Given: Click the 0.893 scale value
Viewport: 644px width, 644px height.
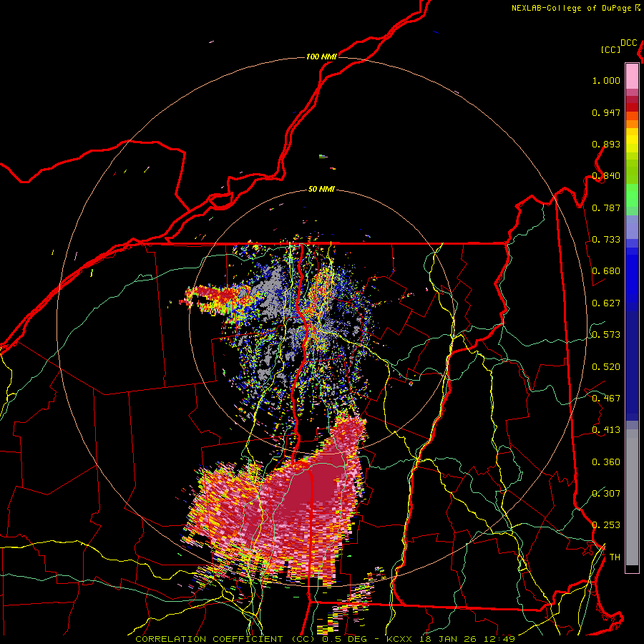Looking at the screenshot, I should pyautogui.click(x=606, y=144).
